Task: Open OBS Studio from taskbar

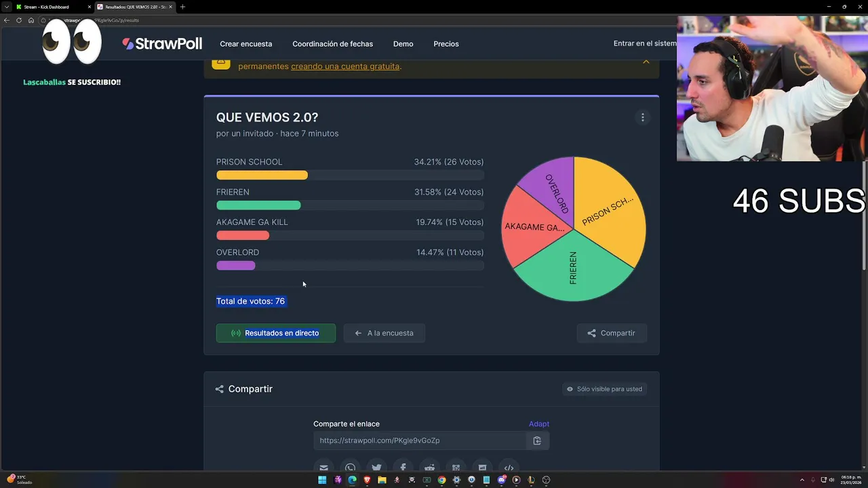Action: click(546, 480)
